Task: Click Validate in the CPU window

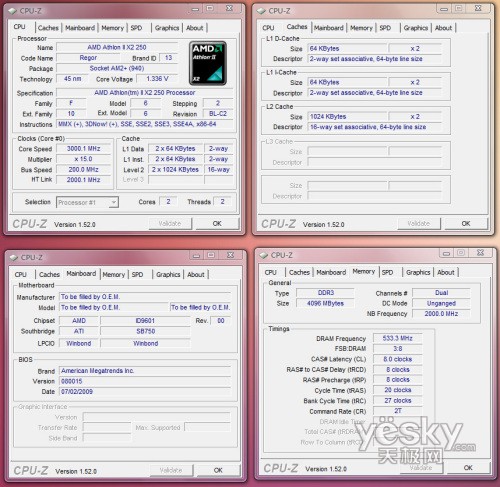Action: (x=170, y=224)
